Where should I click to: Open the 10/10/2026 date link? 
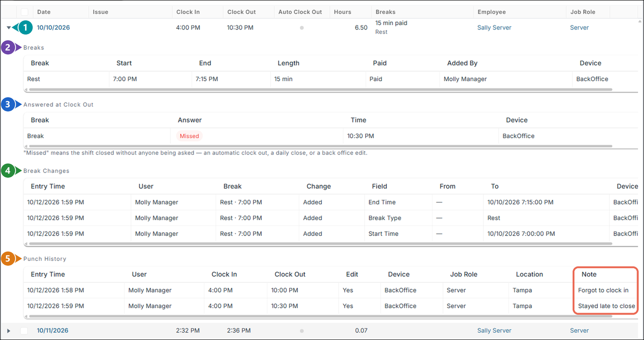click(x=53, y=28)
